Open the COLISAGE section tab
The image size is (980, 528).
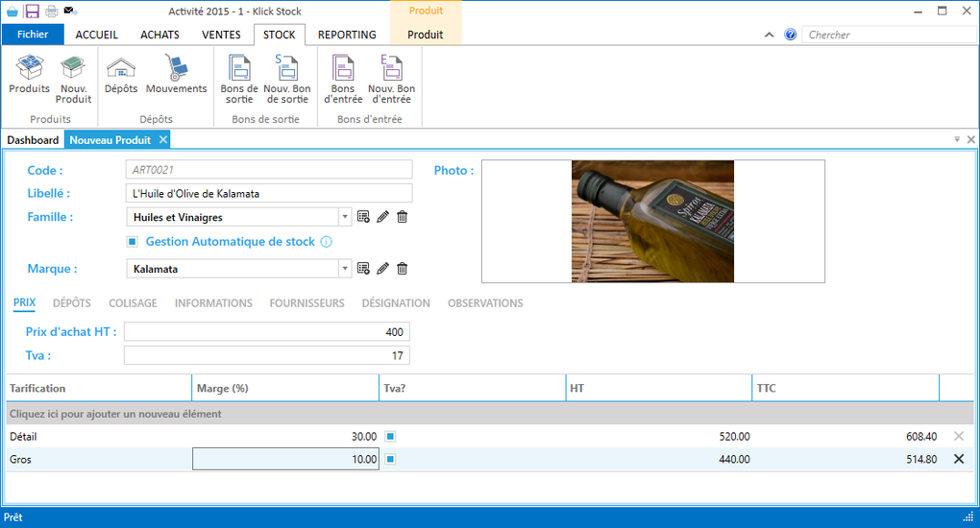pos(133,303)
